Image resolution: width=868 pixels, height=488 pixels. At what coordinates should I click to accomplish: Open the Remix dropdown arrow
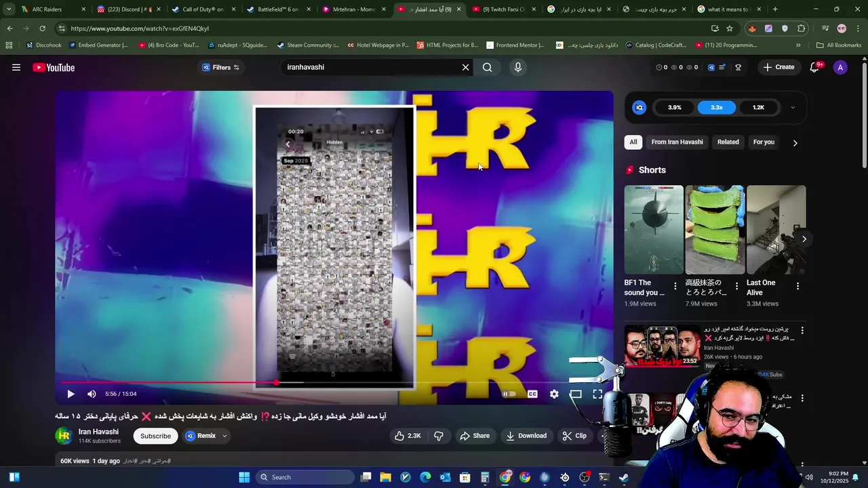click(224, 436)
